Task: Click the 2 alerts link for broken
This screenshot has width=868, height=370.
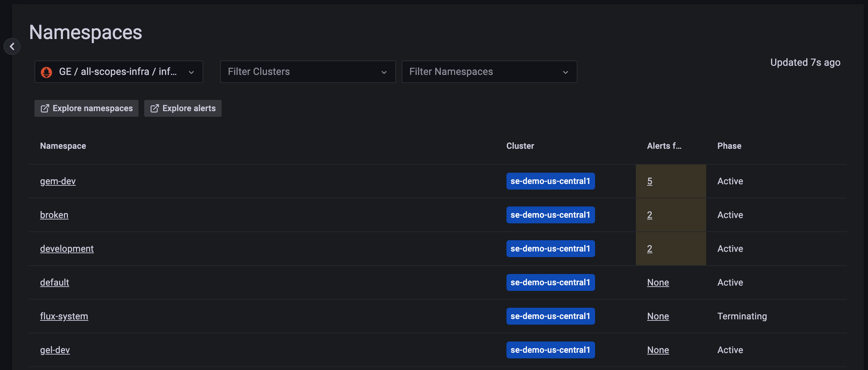Action: tap(649, 215)
